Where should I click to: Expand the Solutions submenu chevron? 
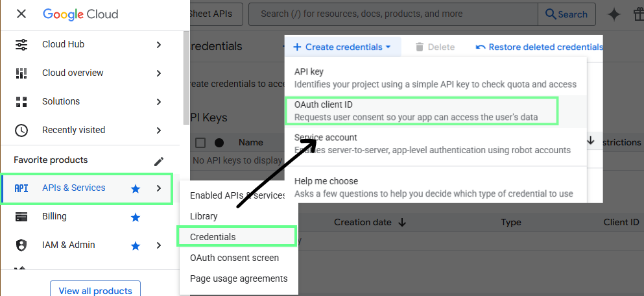(159, 102)
